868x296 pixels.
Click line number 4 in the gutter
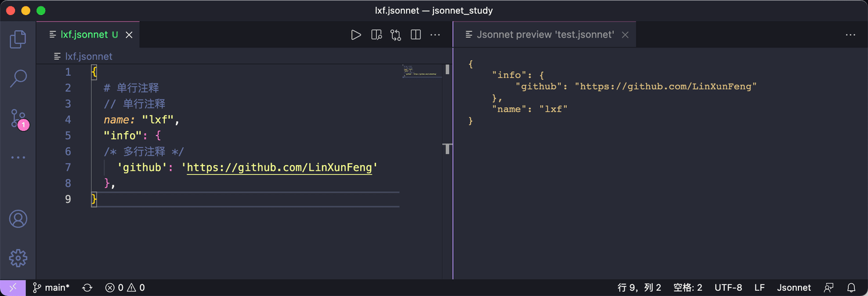coord(68,120)
